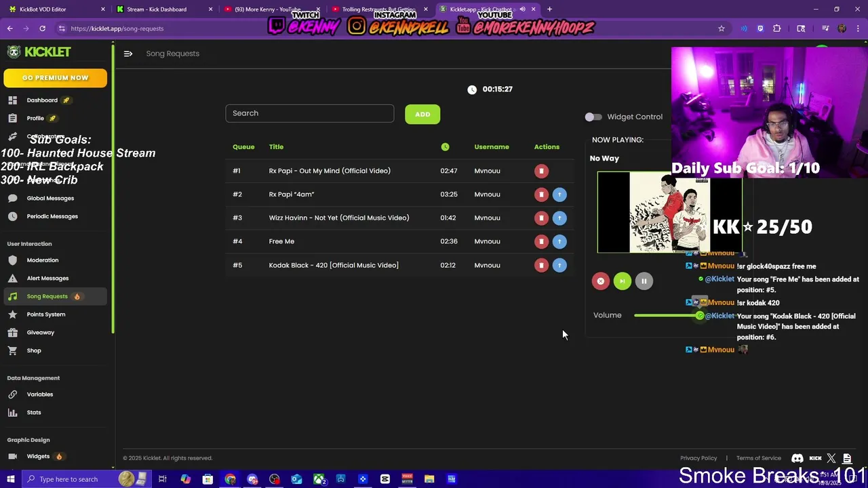The height and width of the screenshot is (488, 868).
Task: Open Periodic Messages in sidebar
Action: (52, 216)
